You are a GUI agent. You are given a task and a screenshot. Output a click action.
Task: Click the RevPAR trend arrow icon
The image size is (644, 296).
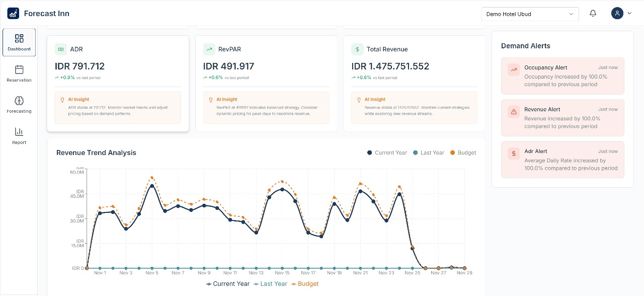[x=209, y=49]
